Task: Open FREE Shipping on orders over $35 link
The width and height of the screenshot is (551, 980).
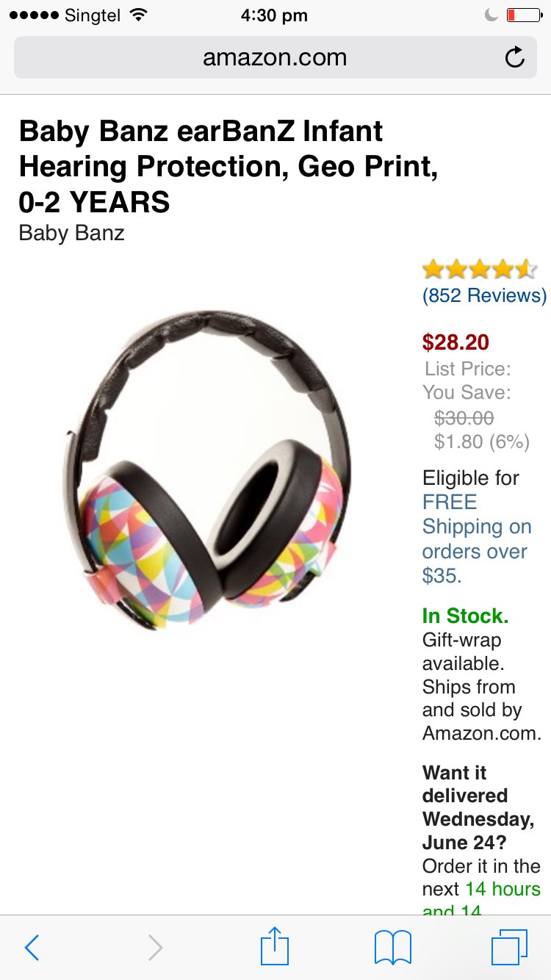Action: click(x=476, y=538)
